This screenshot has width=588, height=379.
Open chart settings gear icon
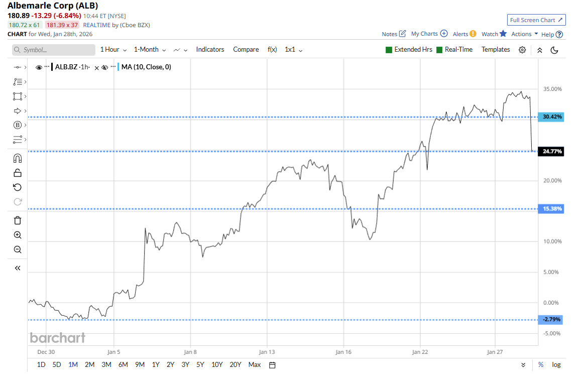522,50
